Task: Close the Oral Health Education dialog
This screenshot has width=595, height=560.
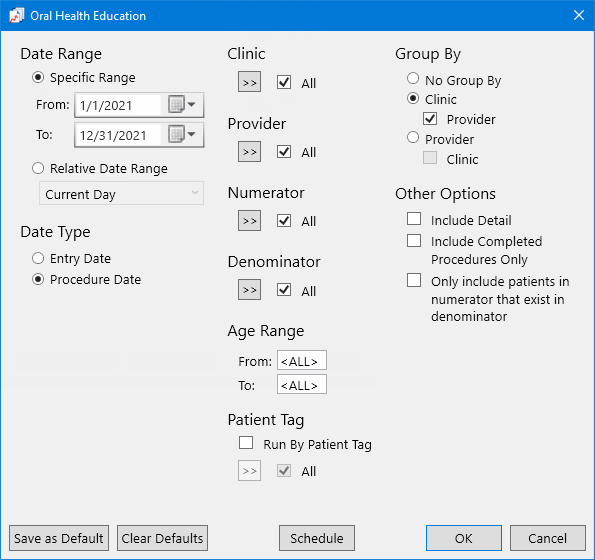Action: 579,15
